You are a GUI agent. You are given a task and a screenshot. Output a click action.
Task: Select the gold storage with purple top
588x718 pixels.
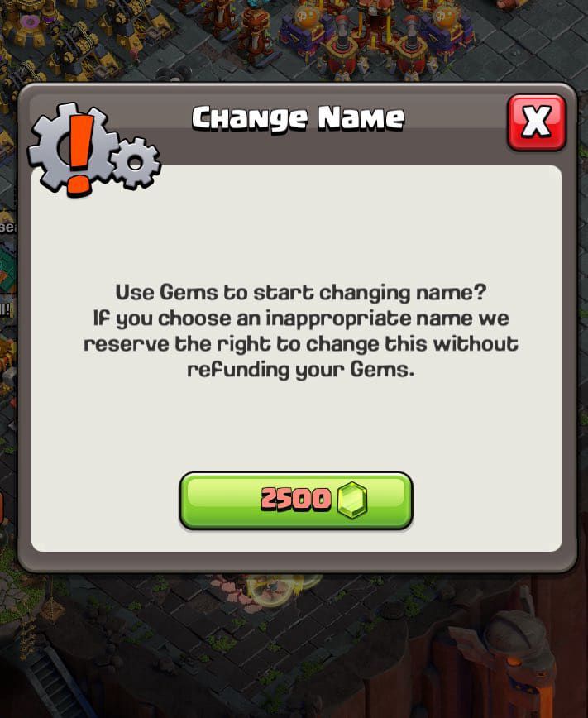(x=31, y=25)
